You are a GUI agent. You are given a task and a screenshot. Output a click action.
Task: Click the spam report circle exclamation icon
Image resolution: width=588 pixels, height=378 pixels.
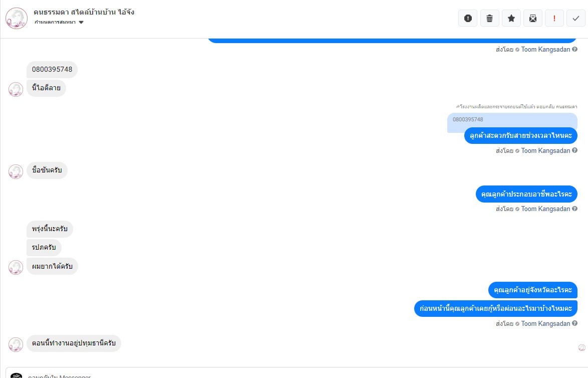[468, 18]
